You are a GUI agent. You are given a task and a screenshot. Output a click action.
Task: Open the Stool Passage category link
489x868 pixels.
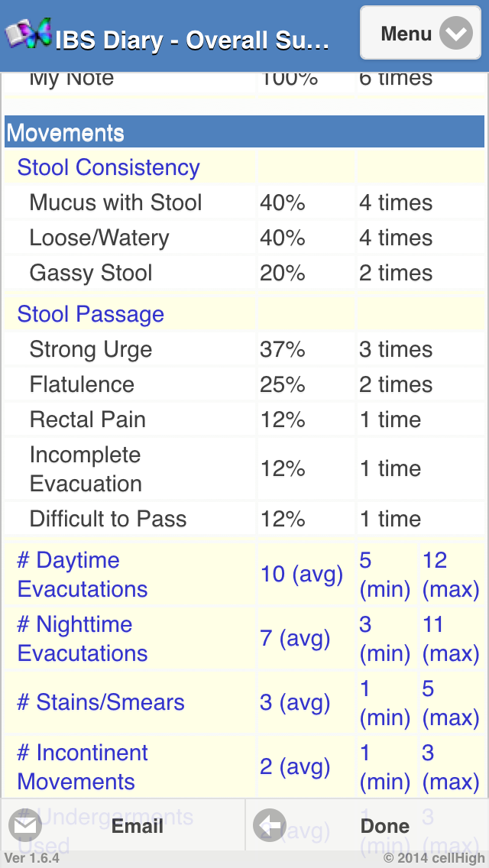point(91,314)
